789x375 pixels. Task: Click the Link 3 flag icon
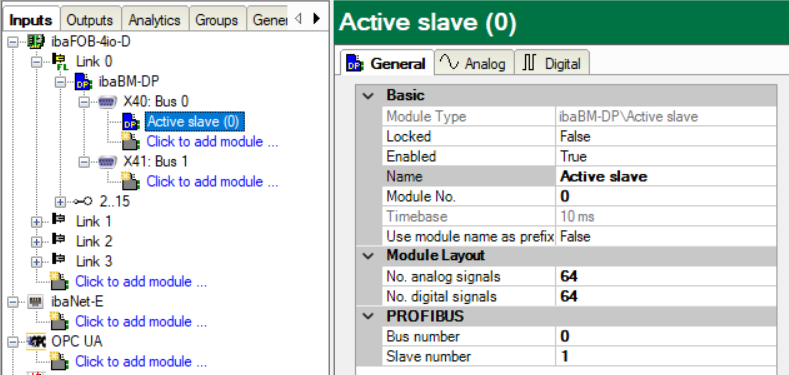pyautogui.click(x=59, y=260)
